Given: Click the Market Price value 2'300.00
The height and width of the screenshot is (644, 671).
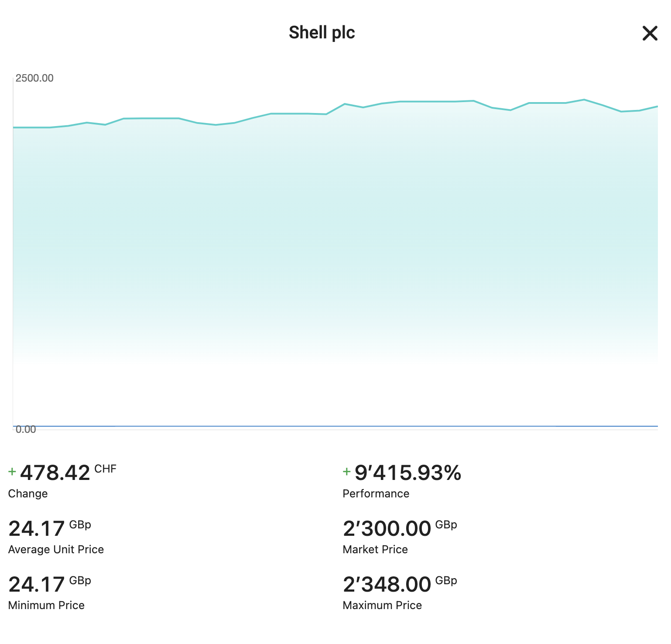Looking at the screenshot, I should [x=387, y=528].
